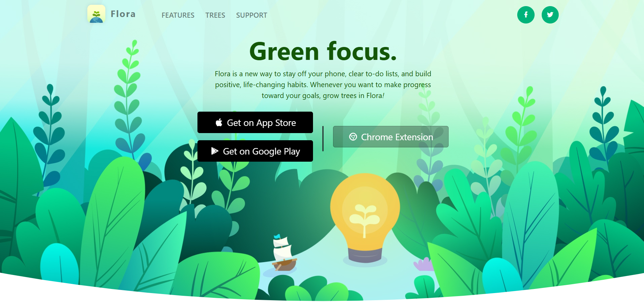Click the Green focus headline
The width and height of the screenshot is (644, 307).
(x=323, y=52)
